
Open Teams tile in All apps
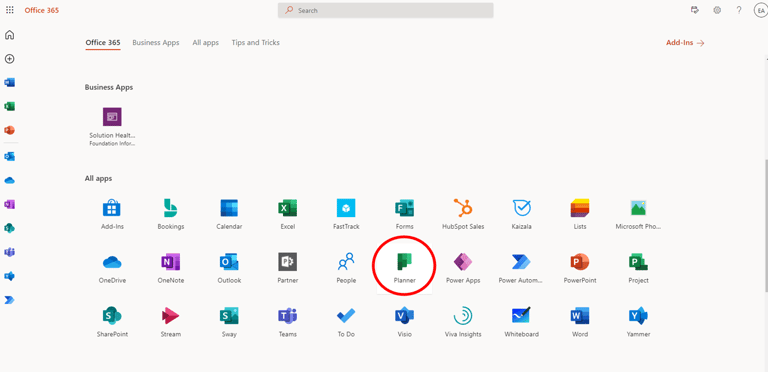[288, 321]
